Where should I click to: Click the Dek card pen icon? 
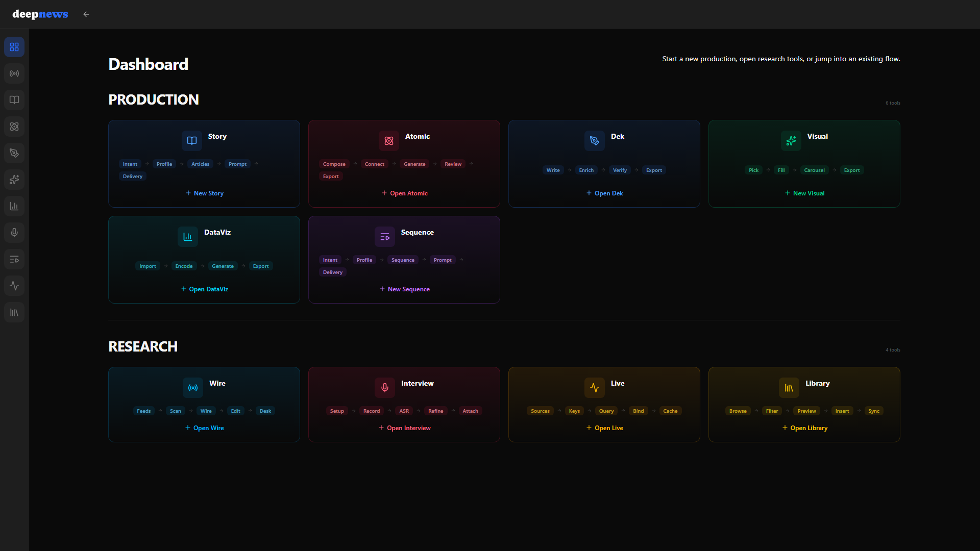pos(595,141)
